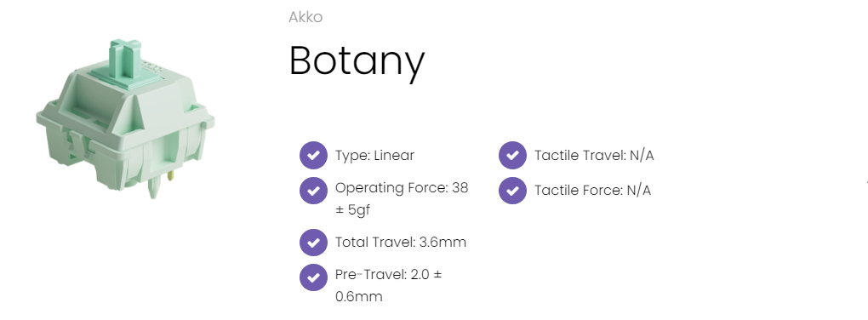Click the Tactile Travel: N/A text
Screen dimensions: 868x320
pyautogui.click(x=594, y=156)
